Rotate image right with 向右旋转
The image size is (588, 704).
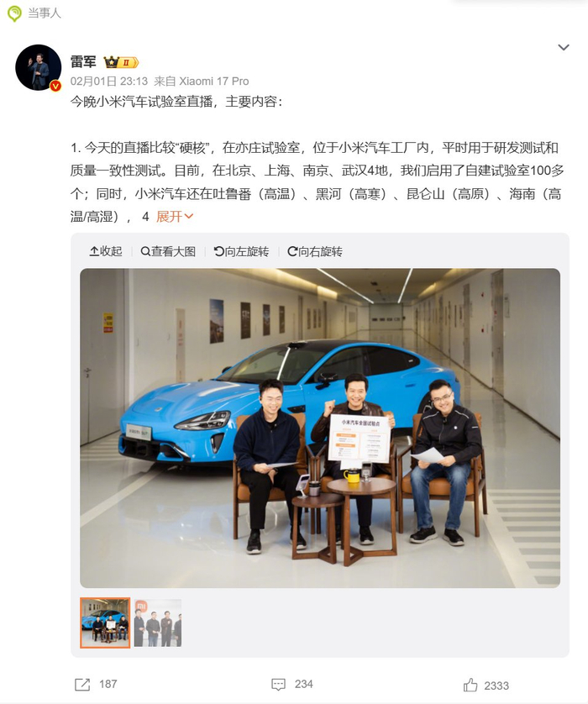pos(315,251)
